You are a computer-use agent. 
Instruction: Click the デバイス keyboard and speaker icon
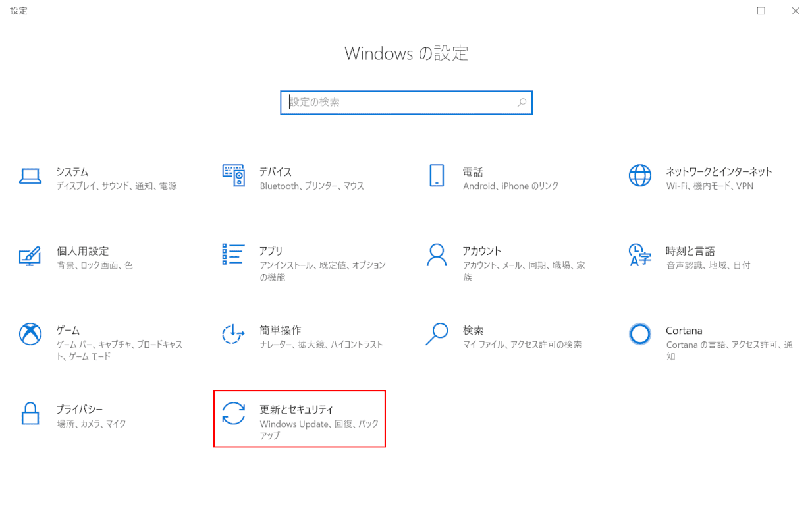pos(234,175)
